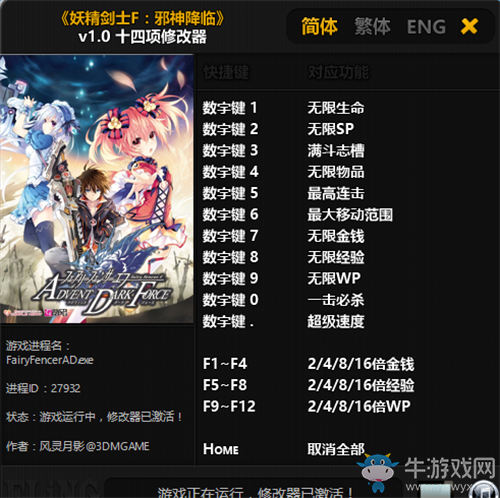
Task: Toggle 满斗志槽 cheat option
Action: [x=336, y=151]
